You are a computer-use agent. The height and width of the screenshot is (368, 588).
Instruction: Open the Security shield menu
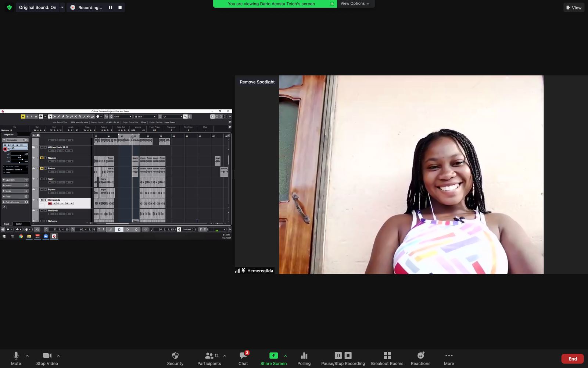click(175, 358)
